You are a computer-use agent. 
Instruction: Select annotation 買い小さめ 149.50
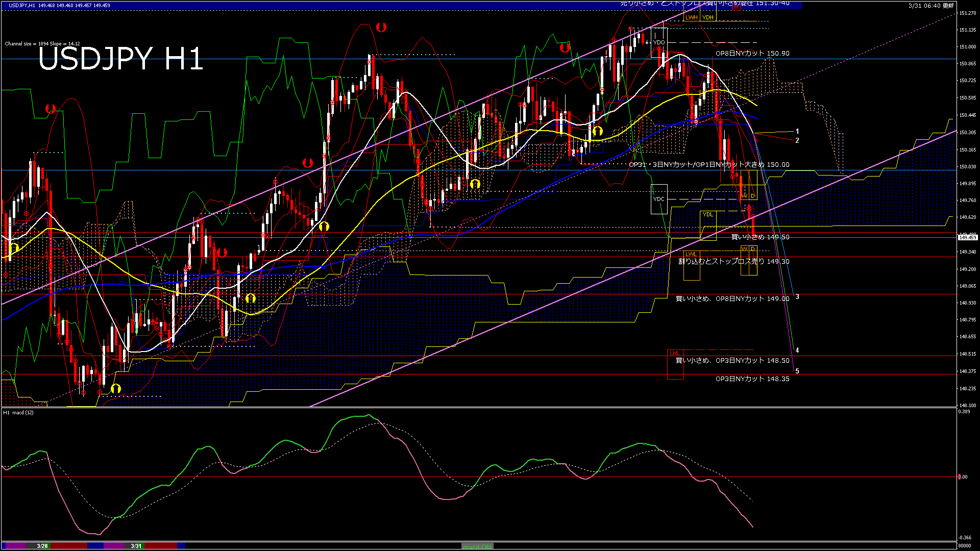[761, 237]
